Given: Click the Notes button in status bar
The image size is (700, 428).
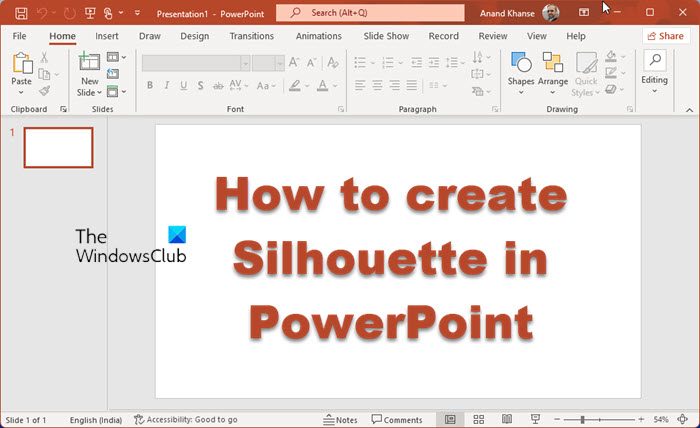Looking at the screenshot, I should point(340,420).
